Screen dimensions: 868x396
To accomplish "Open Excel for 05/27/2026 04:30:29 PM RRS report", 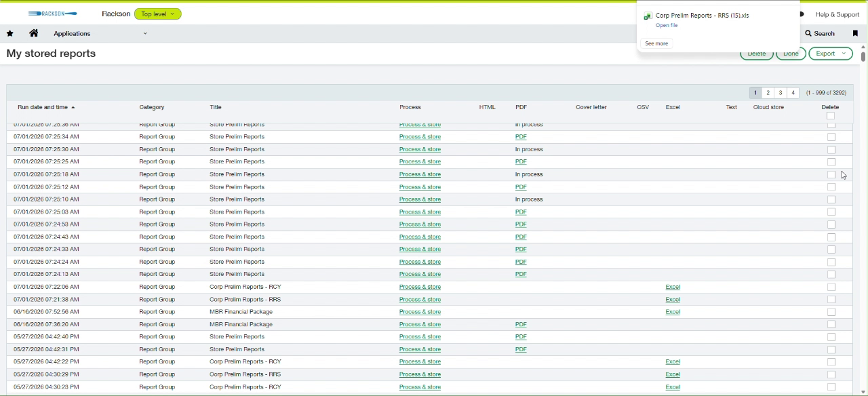I will 673,375.
